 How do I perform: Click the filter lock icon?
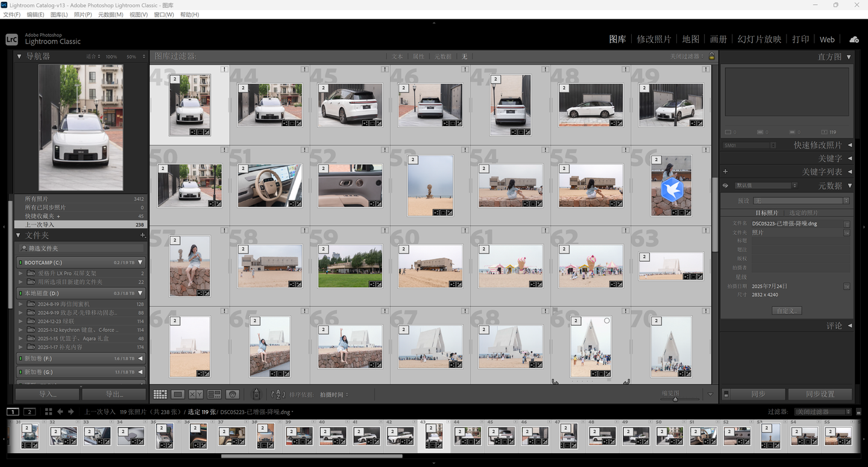click(711, 56)
